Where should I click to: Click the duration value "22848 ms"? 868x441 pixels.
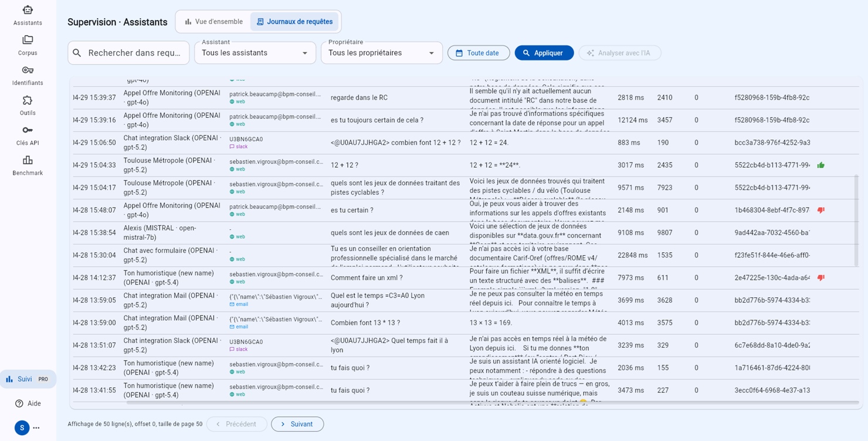tap(633, 255)
